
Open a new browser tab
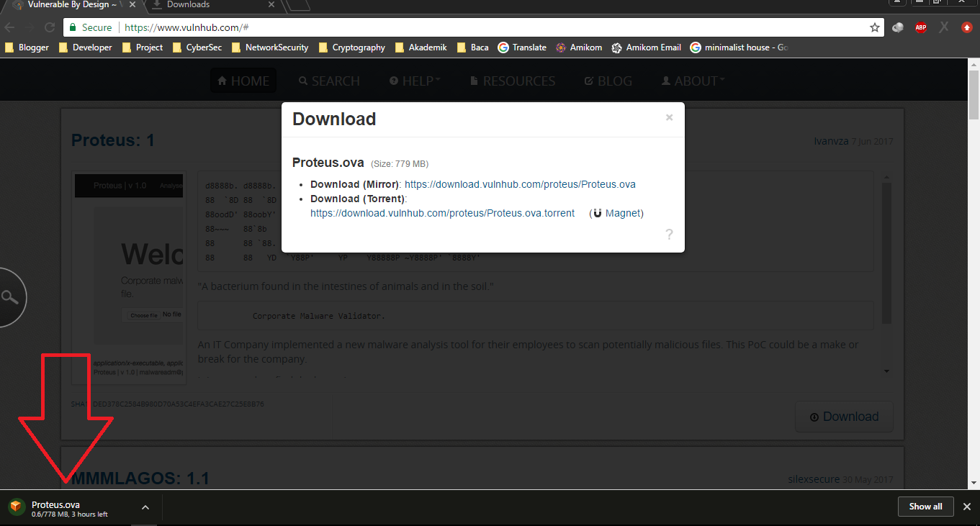pos(298,5)
